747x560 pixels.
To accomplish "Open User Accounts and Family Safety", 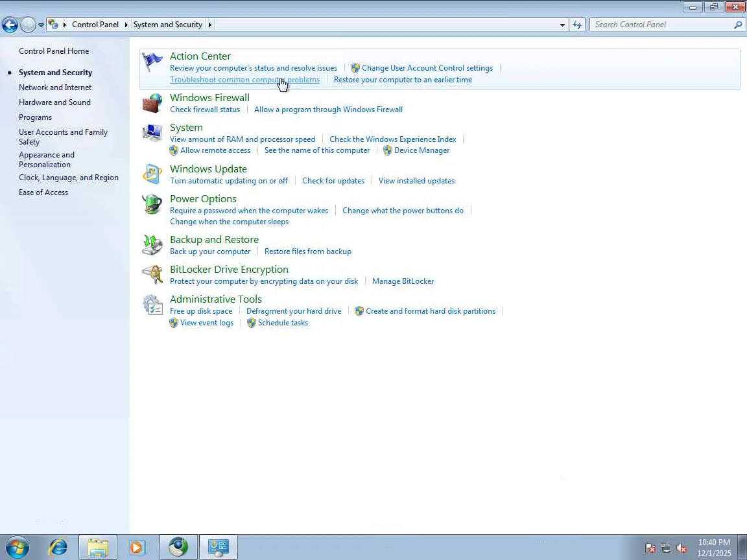I will (x=64, y=137).
